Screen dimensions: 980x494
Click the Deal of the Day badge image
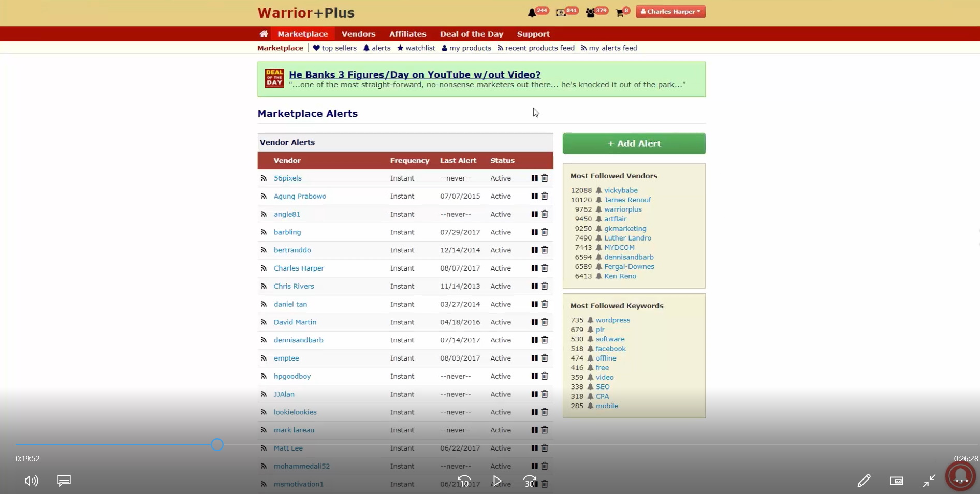(274, 78)
